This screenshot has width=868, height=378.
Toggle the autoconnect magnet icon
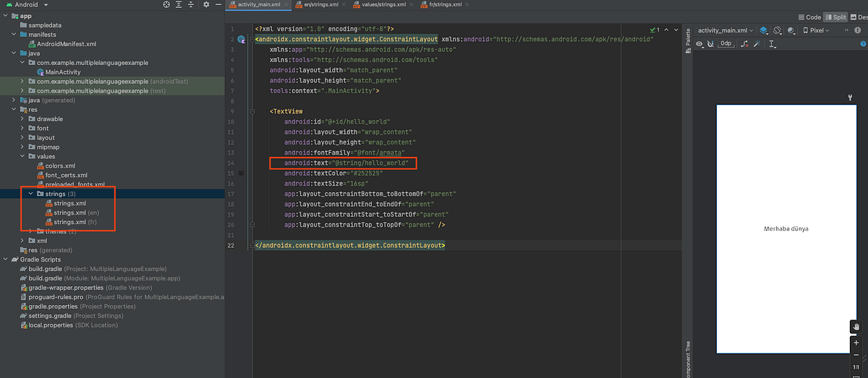tap(710, 44)
